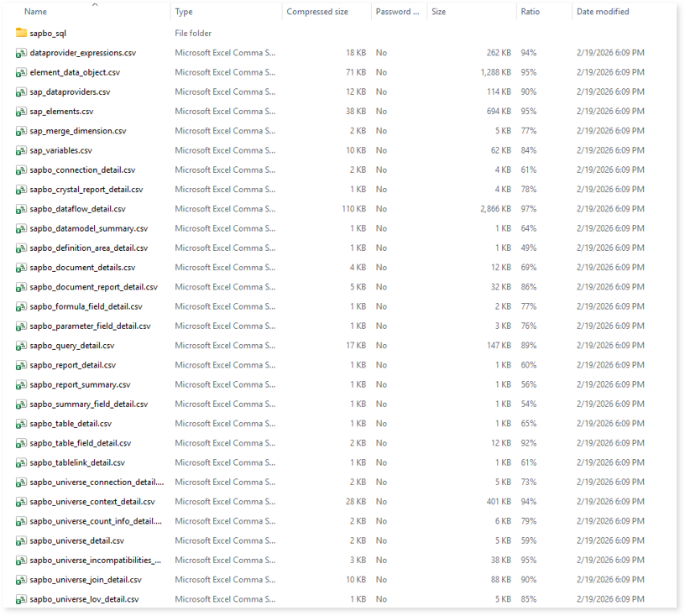Sort files by the Name column header
Viewport: 685px width, 616px height.
(x=36, y=12)
